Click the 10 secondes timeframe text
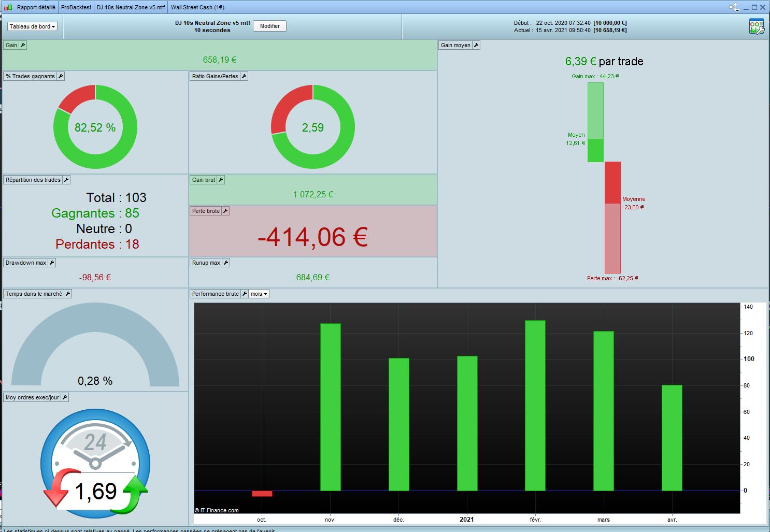The width and height of the screenshot is (770, 532). (x=212, y=30)
